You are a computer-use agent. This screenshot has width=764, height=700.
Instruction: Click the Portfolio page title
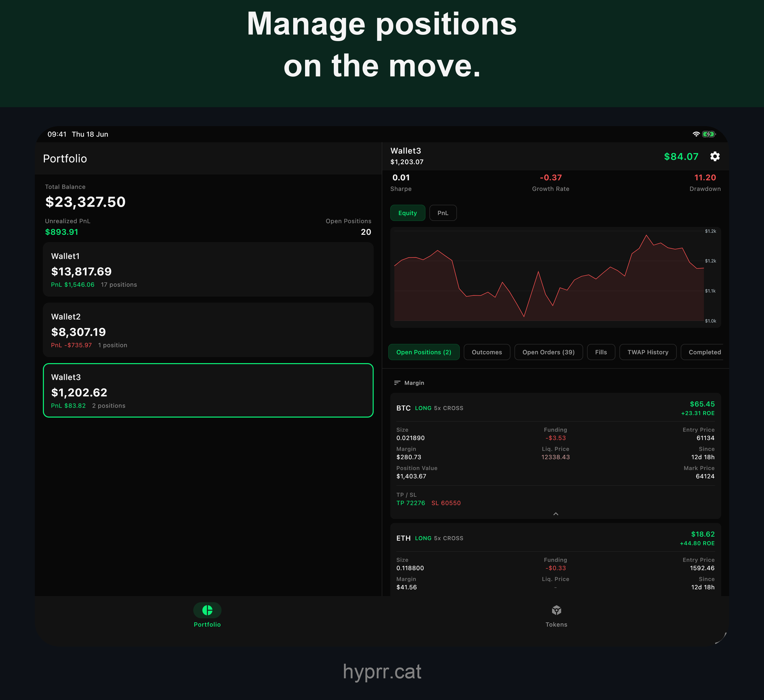click(65, 159)
